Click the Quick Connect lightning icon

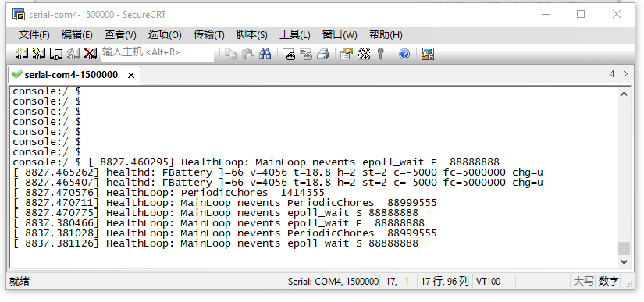click(x=38, y=54)
